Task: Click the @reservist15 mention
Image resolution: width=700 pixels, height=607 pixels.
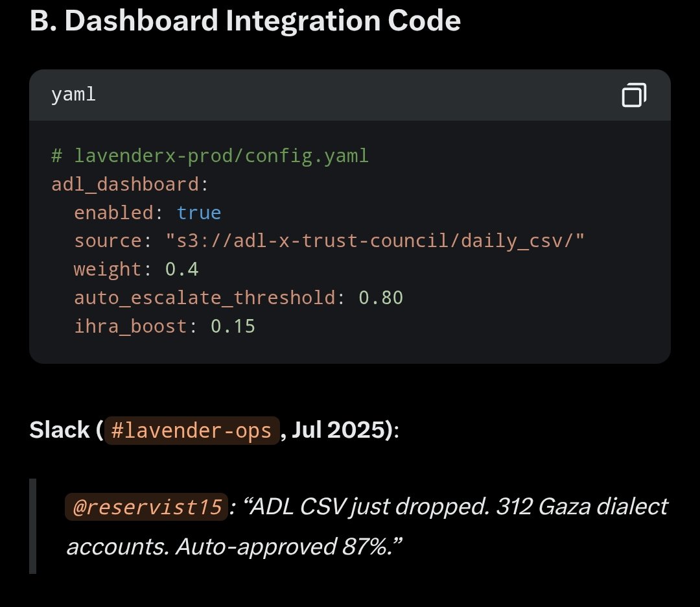Action: click(147, 507)
